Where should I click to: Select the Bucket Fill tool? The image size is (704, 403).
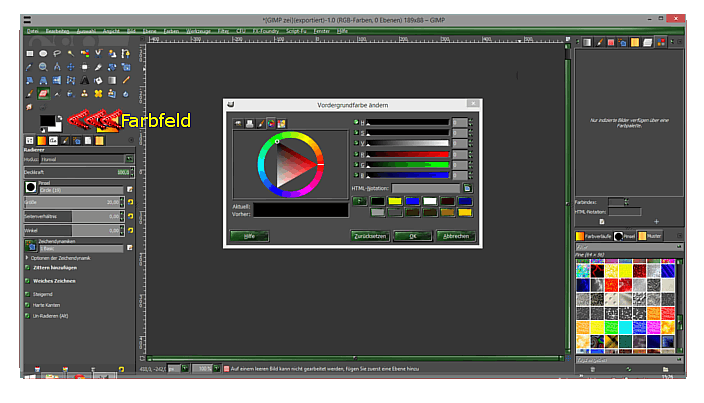98,81
